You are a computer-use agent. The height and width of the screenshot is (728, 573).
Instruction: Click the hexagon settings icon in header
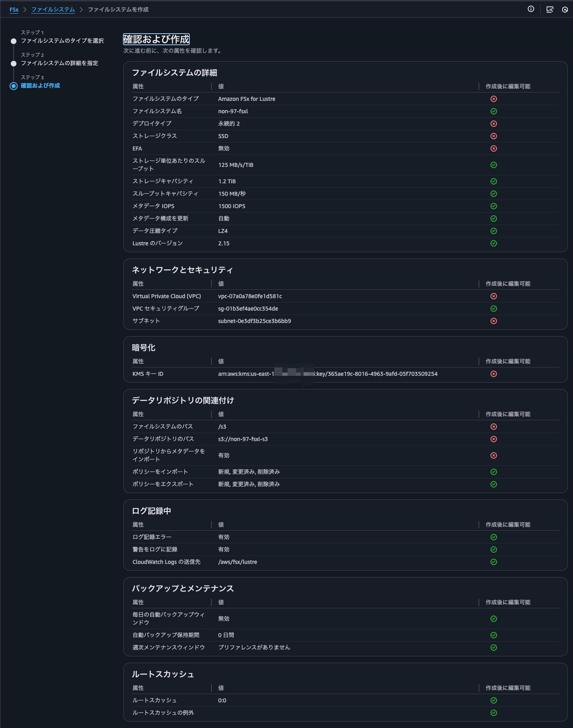point(565,9)
